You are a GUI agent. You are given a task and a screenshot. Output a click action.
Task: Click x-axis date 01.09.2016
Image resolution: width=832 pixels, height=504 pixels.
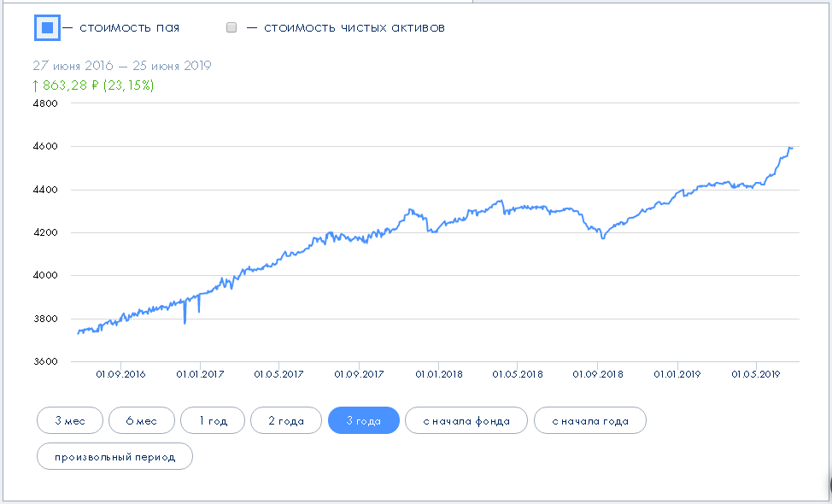(x=120, y=374)
